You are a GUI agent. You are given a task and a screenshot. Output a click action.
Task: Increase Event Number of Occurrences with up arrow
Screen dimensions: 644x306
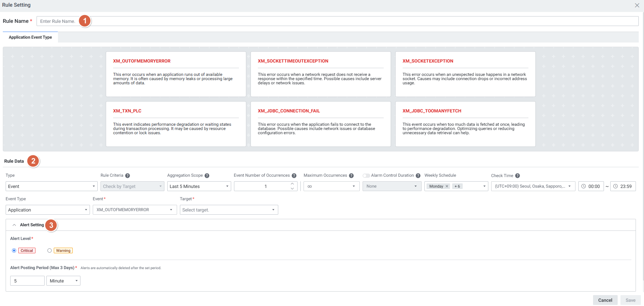point(292,184)
